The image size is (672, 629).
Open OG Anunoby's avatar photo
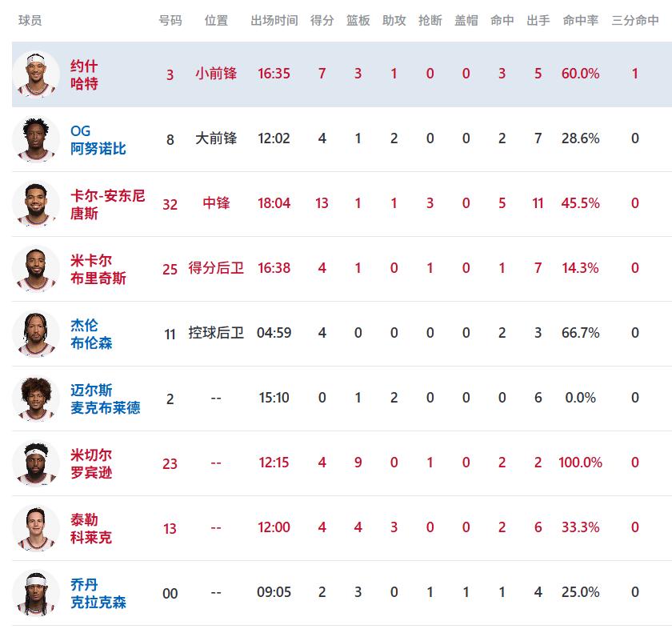point(36,139)
